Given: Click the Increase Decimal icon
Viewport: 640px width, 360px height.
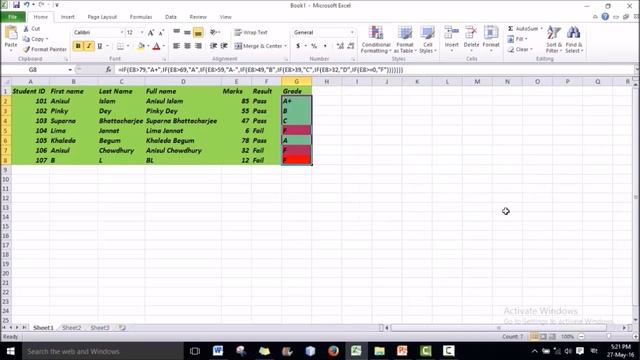Looking at the screenshot, I should point(340,46).
